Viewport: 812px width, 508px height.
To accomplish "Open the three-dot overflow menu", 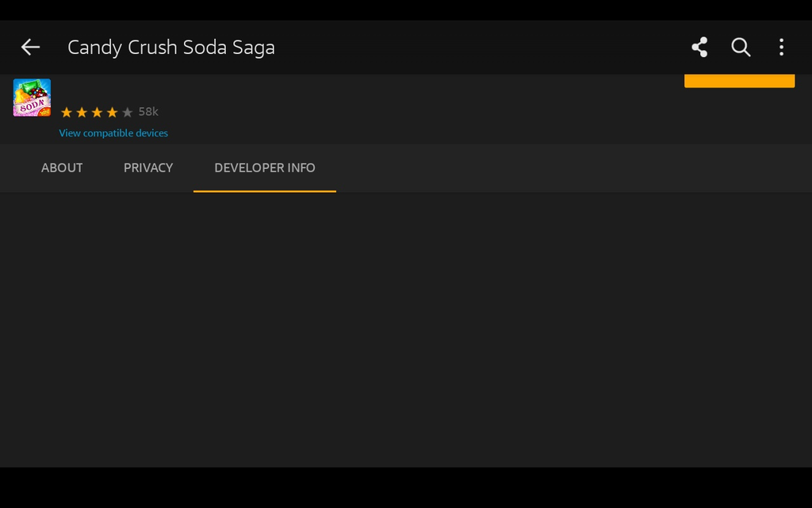I will tap(781, 47).
